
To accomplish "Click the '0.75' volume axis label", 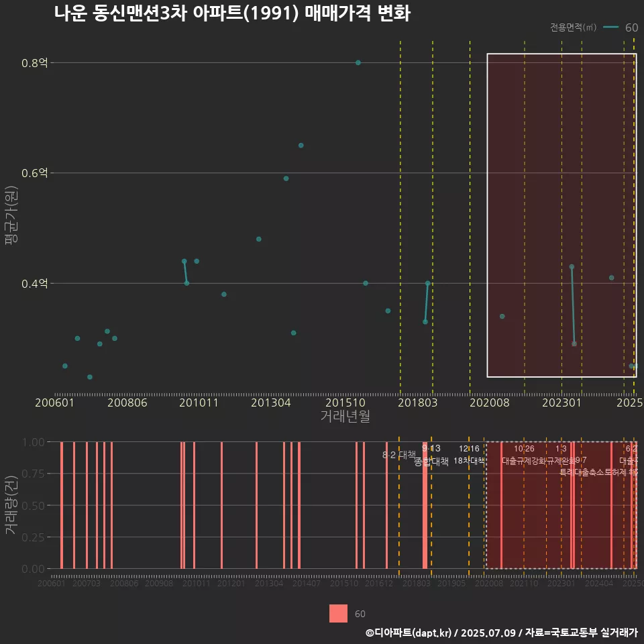I will click(x=34, y=474).
